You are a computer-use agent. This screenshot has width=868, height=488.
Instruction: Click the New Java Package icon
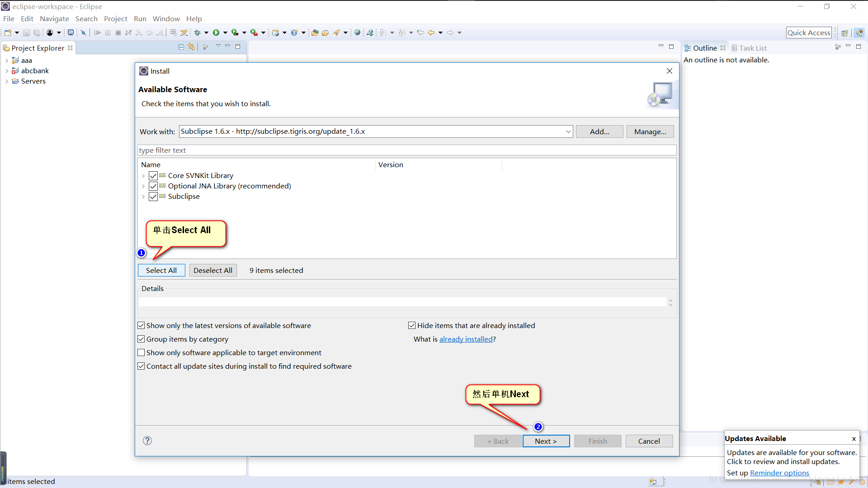[x=275, y=33]
